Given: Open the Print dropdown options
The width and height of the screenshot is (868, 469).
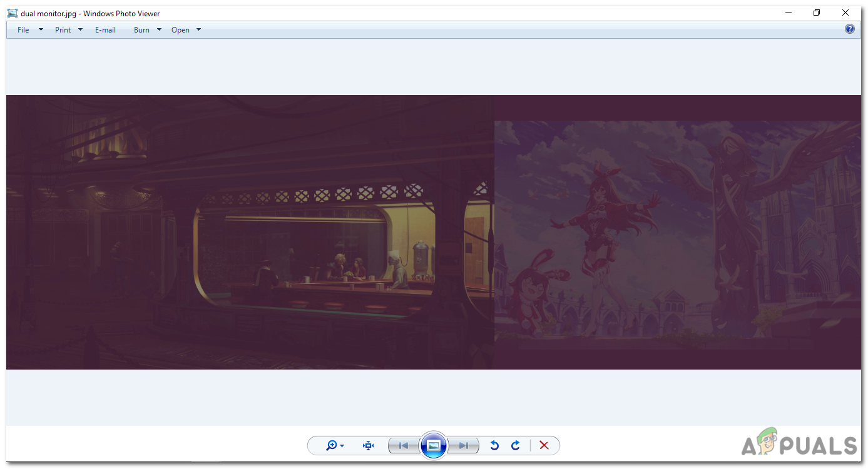Looking at the screenshot, I should click(x=80, y=29).
